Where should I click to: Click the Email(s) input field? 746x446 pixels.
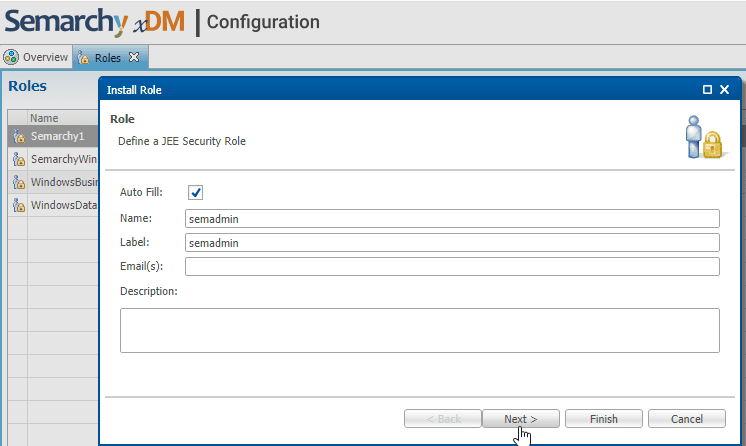tap(451, 266)
